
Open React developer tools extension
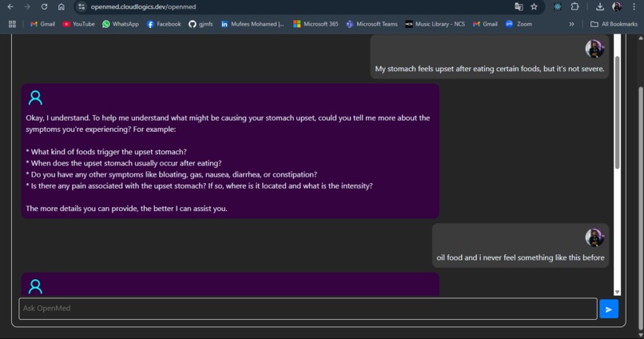(558, 6)
